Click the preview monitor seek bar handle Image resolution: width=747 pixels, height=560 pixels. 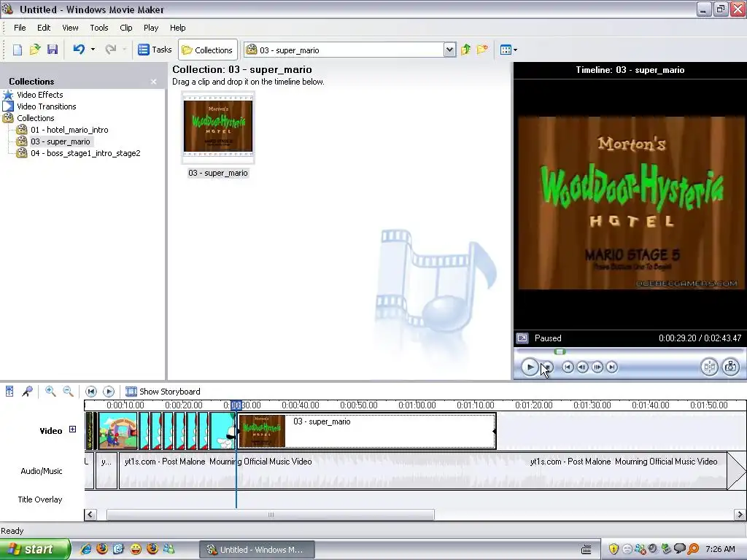point(560,352)
